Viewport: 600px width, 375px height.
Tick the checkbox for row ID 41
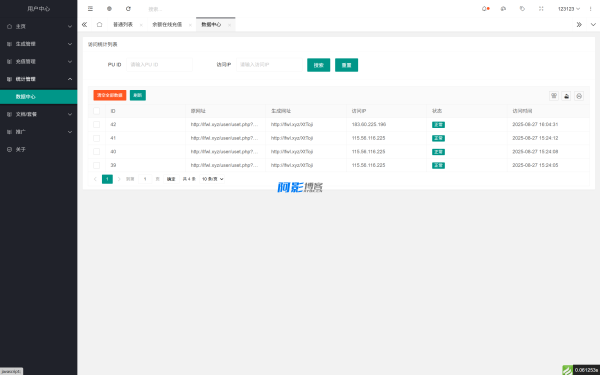96,138
